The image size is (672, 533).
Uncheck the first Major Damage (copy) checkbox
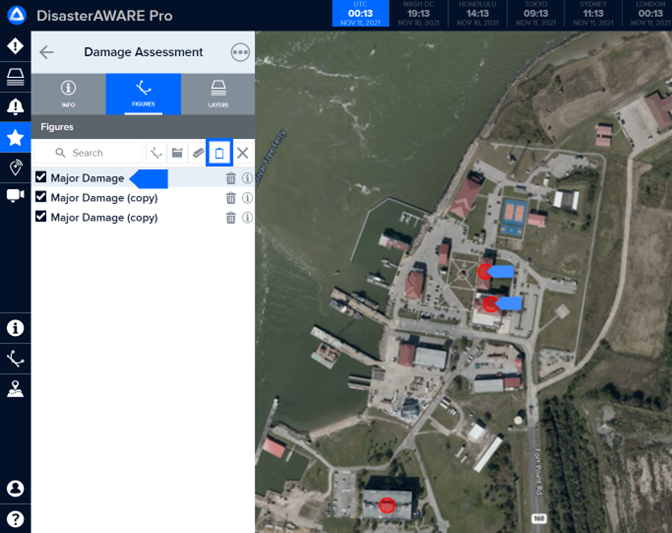[41, 197]
